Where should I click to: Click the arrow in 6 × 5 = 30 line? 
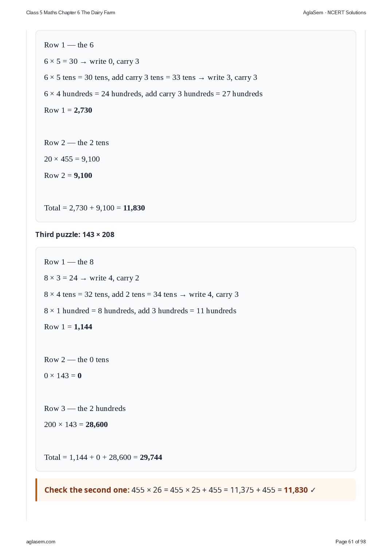coord(83,62)
